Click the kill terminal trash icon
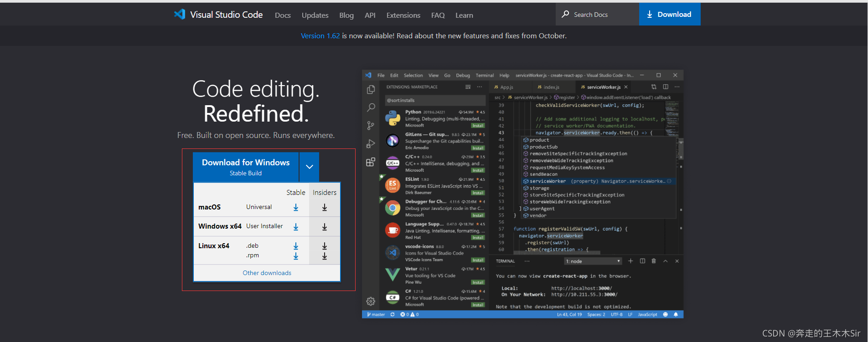 click(654, 261)
